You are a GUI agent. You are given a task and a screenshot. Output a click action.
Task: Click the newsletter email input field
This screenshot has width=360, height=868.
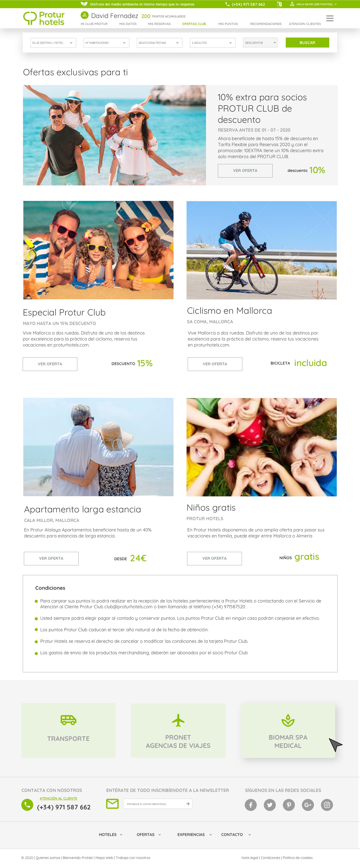pos(157,804)
